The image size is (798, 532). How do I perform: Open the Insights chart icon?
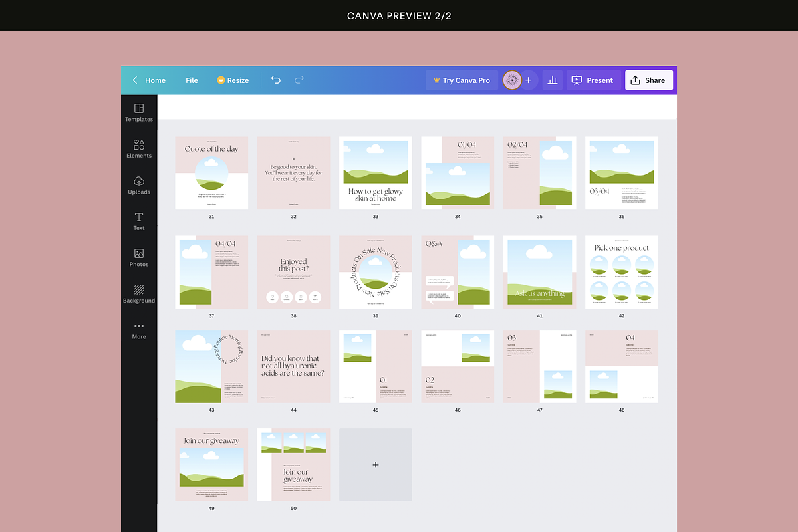[552, 80]
